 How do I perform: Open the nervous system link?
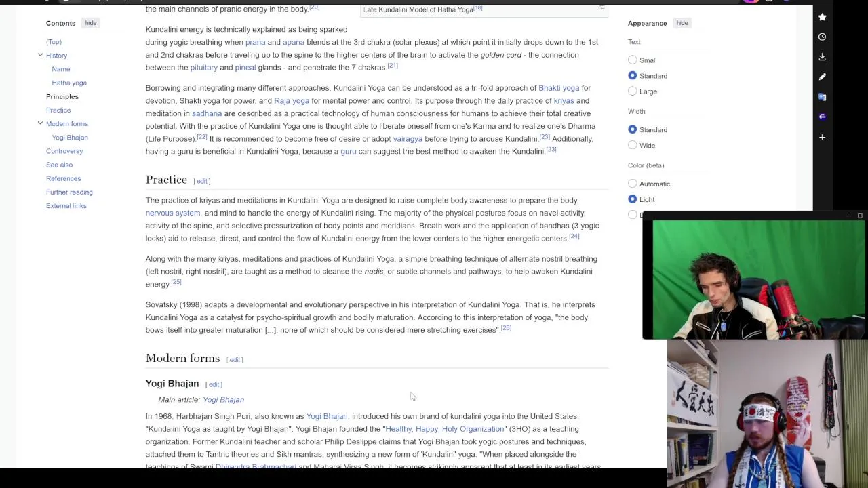(x=173, y=213)
